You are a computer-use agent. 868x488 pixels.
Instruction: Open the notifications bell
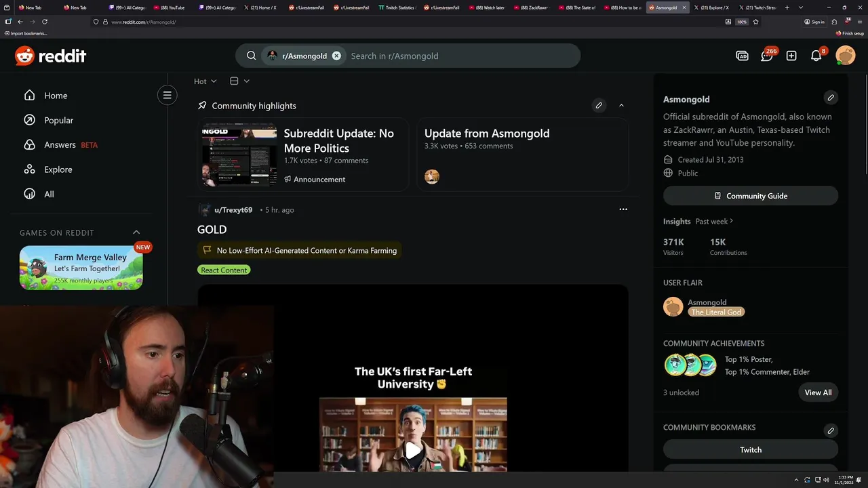pyautogui.click(x=816, y=56)
